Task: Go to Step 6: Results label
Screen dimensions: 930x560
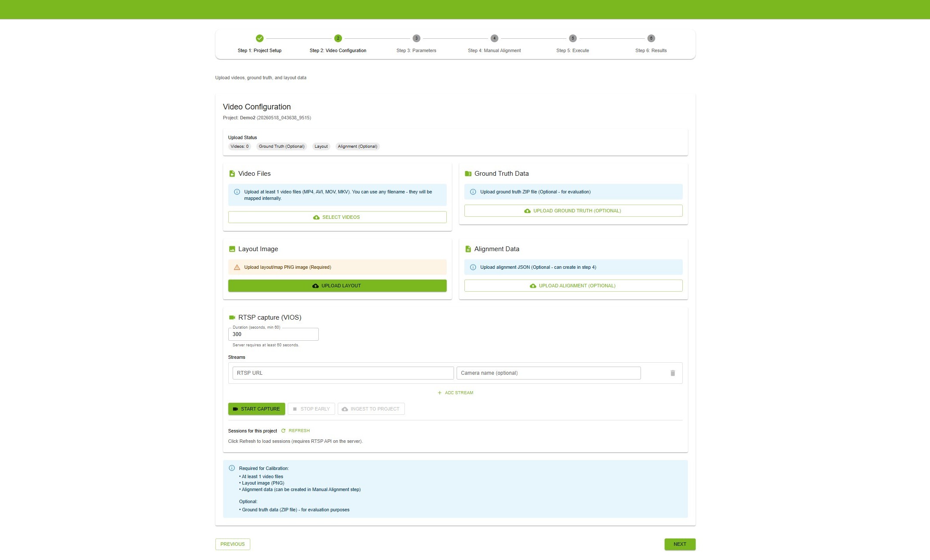Action: [651, 50]
